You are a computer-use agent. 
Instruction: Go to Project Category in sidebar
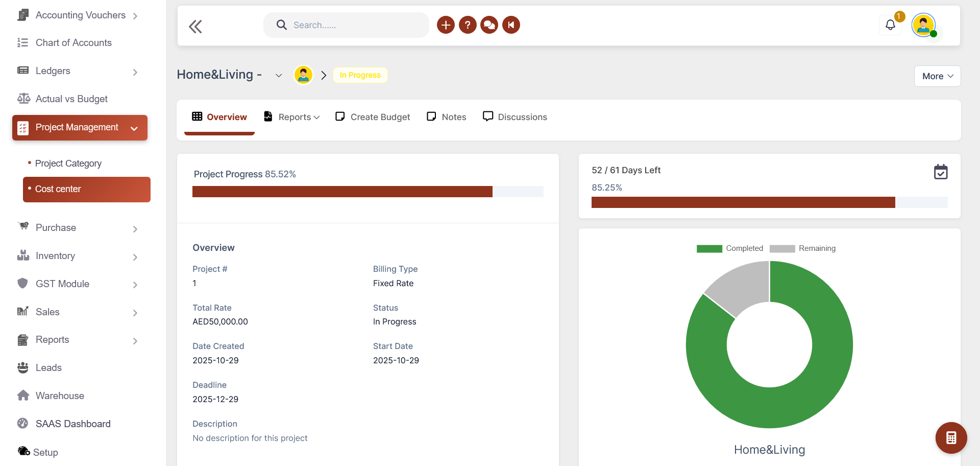(68, 164)
